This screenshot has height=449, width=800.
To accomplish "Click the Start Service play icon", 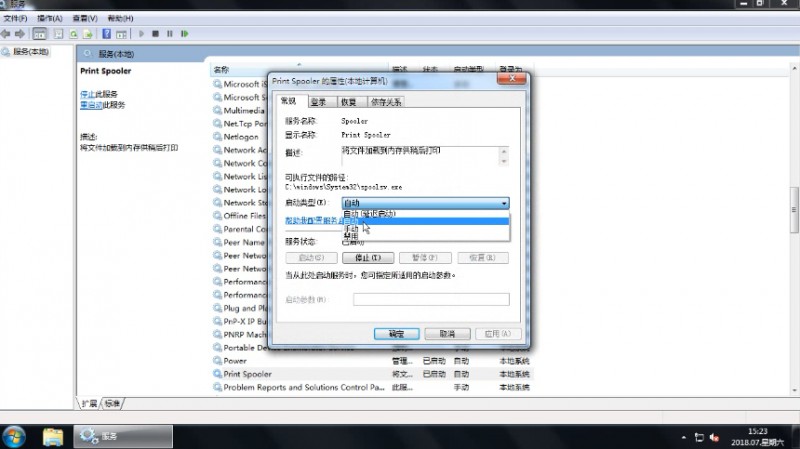I will [x=141, y=34].
